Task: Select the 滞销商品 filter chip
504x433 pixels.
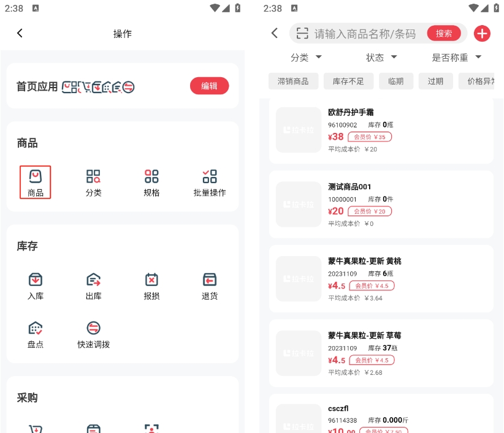Action: (293, 81)
